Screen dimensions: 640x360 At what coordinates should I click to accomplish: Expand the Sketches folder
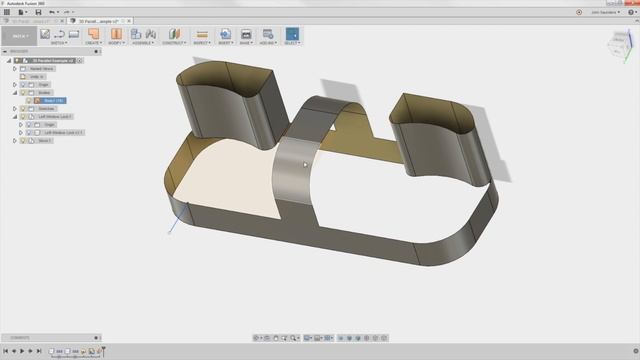tap(15, 109)
